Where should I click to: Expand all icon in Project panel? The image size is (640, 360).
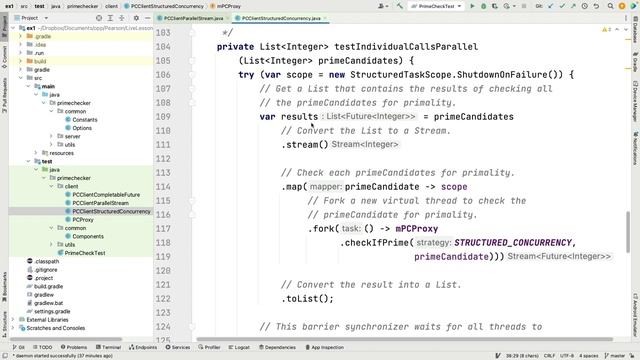pyautogui.click(x=110, y=18)
